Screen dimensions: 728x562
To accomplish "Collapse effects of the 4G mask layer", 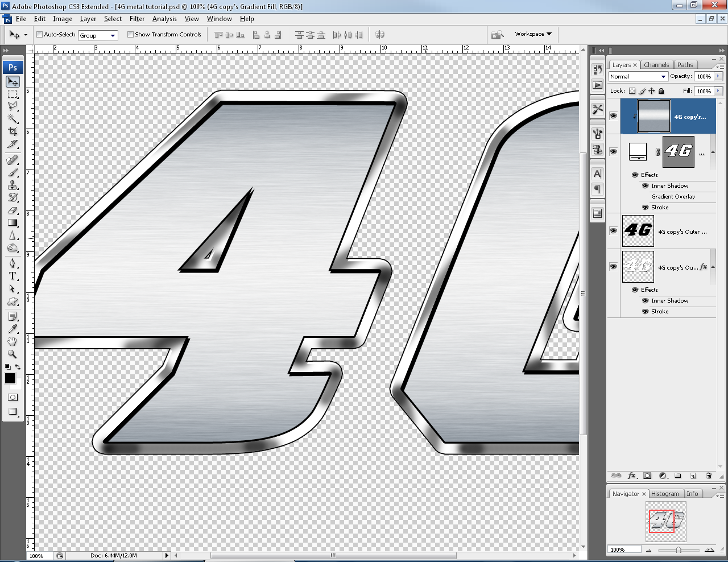I will point(713,152).
